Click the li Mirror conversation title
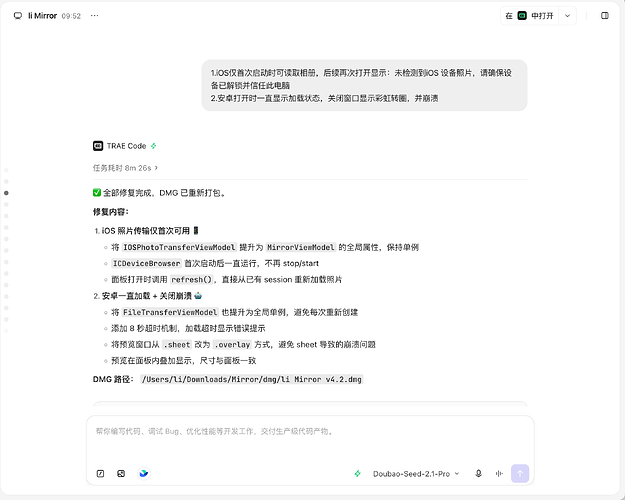 click(42, 16)
